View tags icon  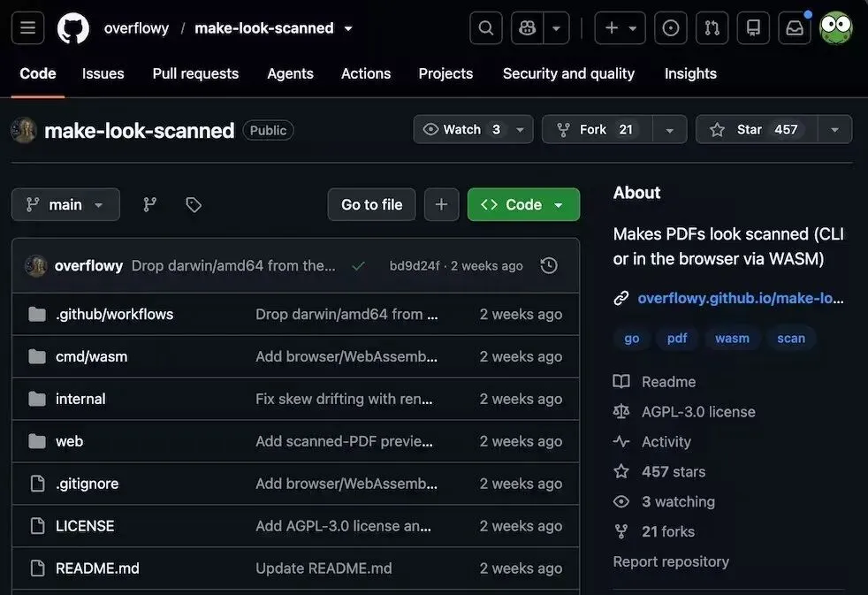point(194,205)
